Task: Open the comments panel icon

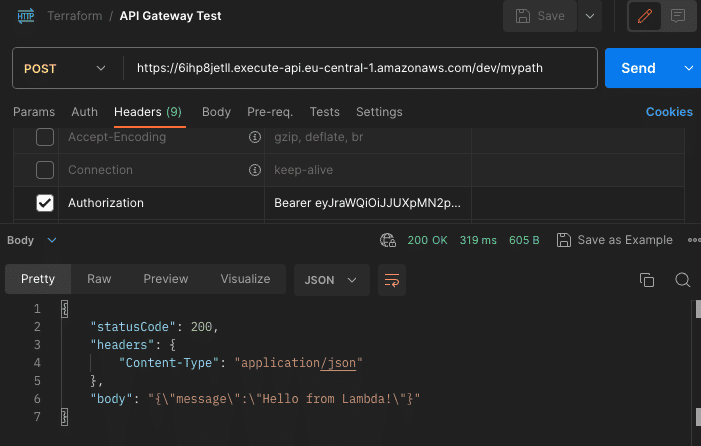Action: click(678, 16)
